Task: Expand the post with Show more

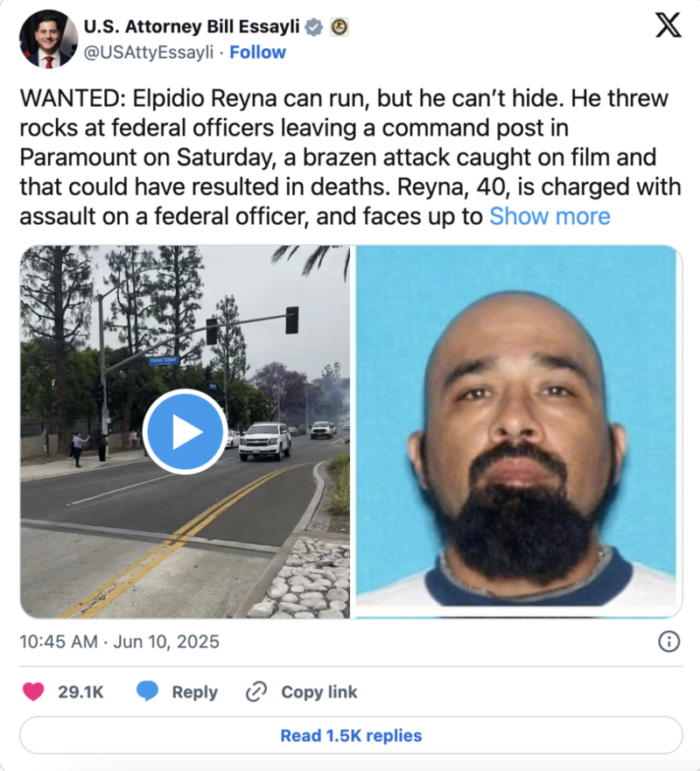Action: 549,216
